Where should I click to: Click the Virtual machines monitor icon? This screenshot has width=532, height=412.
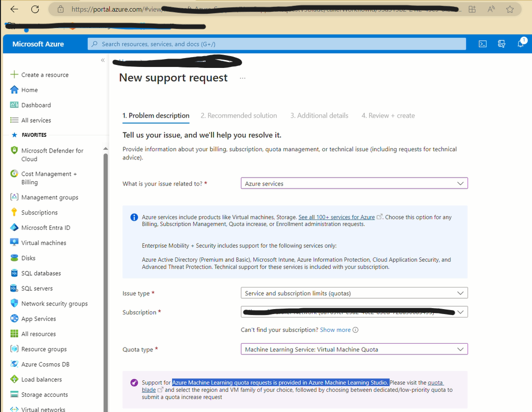(14, 243)
